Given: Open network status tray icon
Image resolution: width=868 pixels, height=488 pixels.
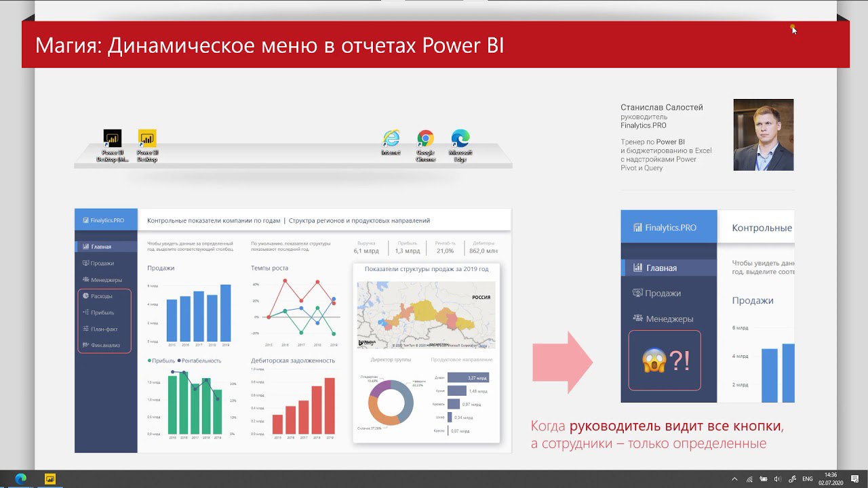Looking at the screenshot, I should coord(749,479).
